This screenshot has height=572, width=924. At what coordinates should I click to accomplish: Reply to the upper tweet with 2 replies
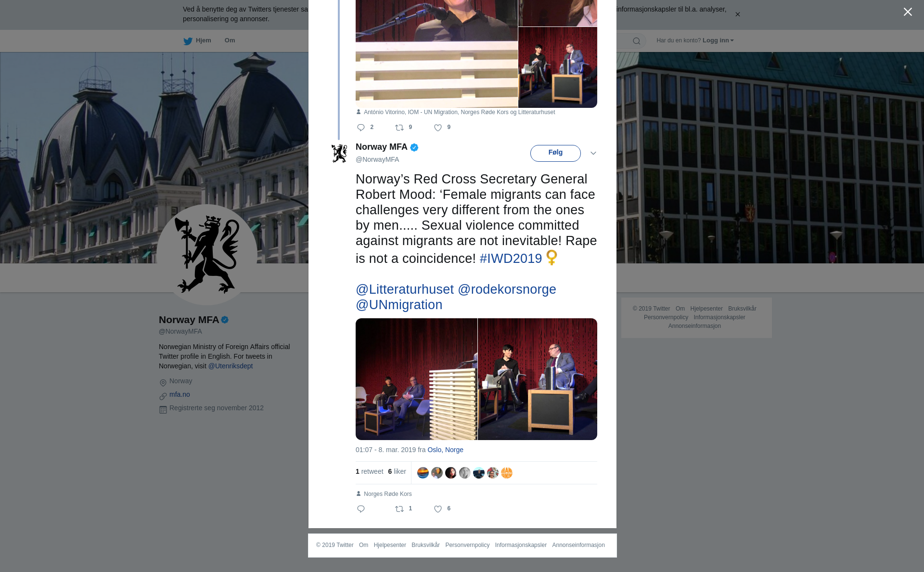[361, 128]
